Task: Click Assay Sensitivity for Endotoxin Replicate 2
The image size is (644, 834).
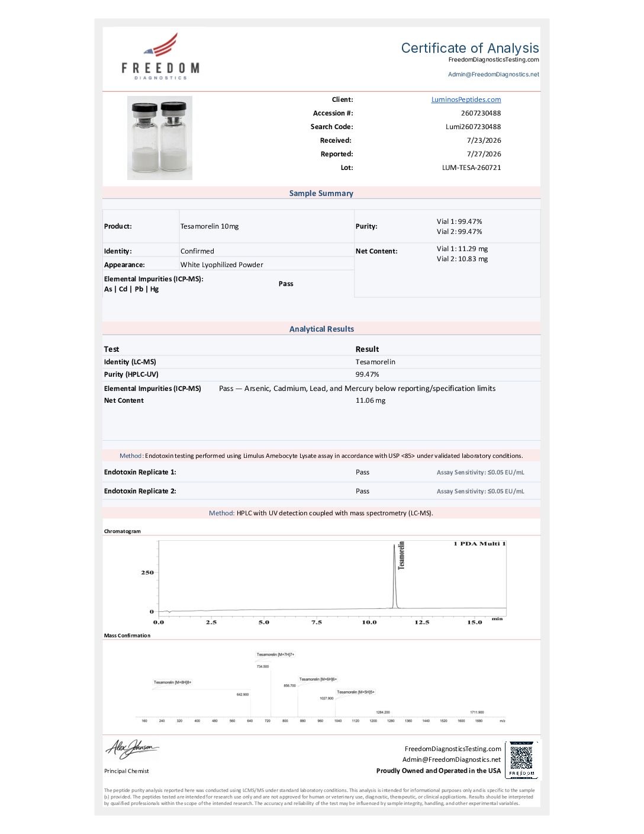Action: pyautogui.click(x=480, y=492)
